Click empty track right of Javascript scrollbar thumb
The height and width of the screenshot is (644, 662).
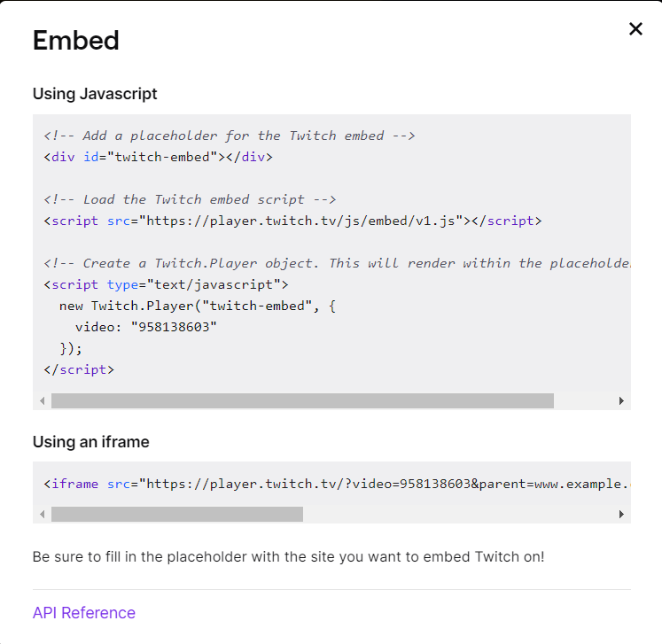[x=585, y=401]
